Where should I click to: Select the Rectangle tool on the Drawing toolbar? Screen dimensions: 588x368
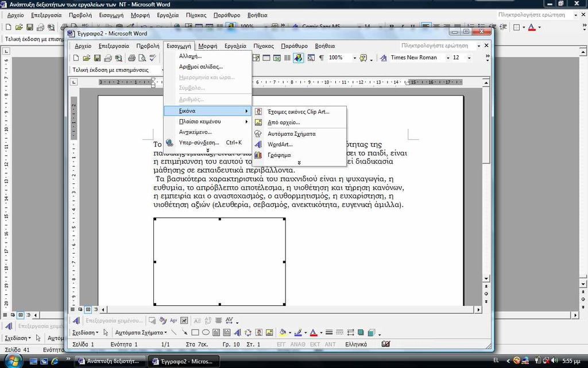pyautogui.click(x=195, y=332)
